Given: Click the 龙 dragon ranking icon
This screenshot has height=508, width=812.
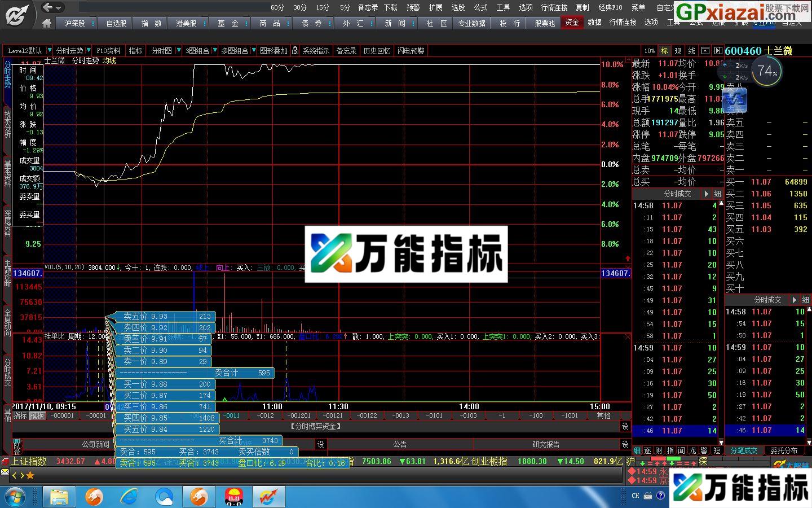Looking at the screenshot, I should click(692, 450).
